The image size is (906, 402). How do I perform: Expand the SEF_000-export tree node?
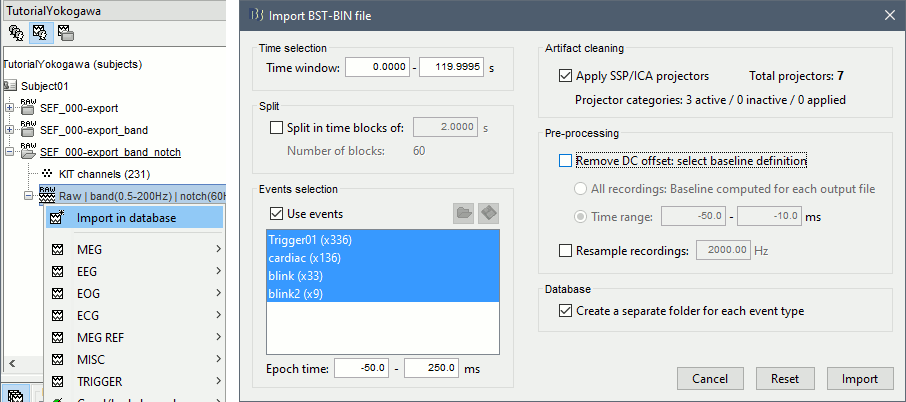point(11,108)
